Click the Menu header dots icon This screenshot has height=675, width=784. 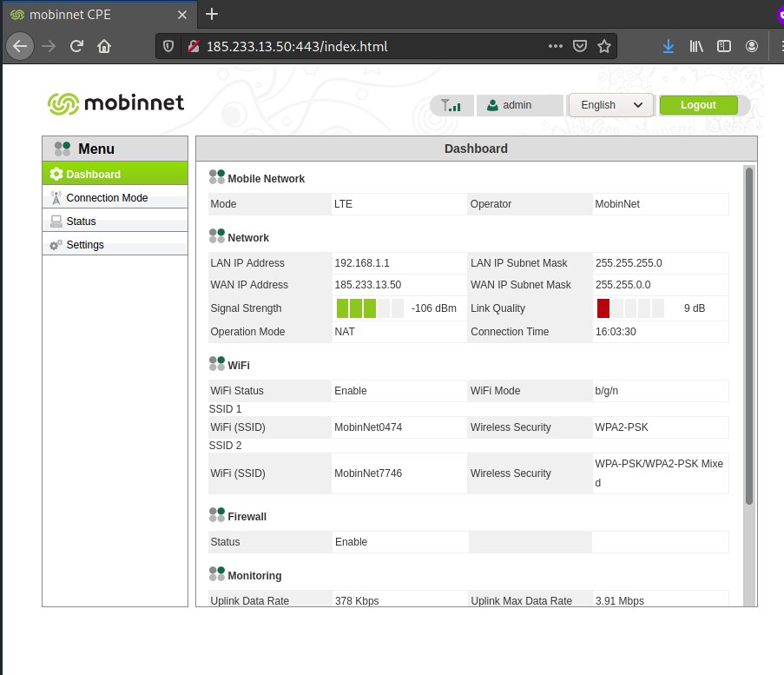[x=63, y=149]
